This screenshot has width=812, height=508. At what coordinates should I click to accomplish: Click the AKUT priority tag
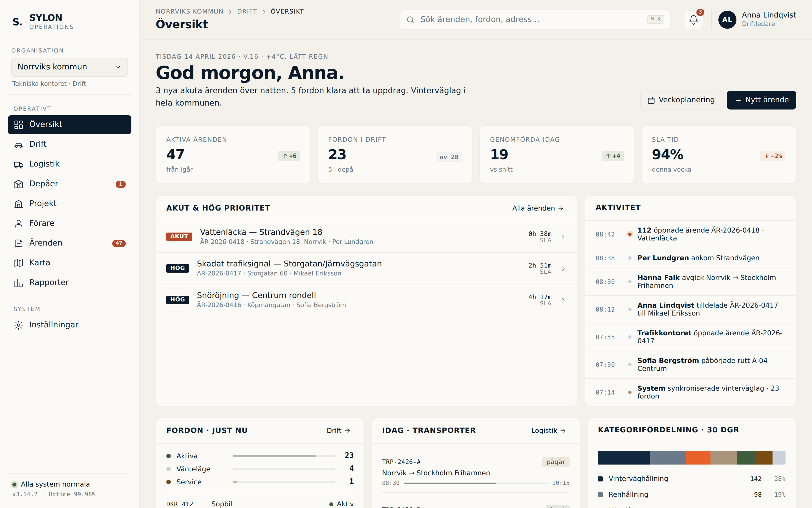click(x=179, y=237)
